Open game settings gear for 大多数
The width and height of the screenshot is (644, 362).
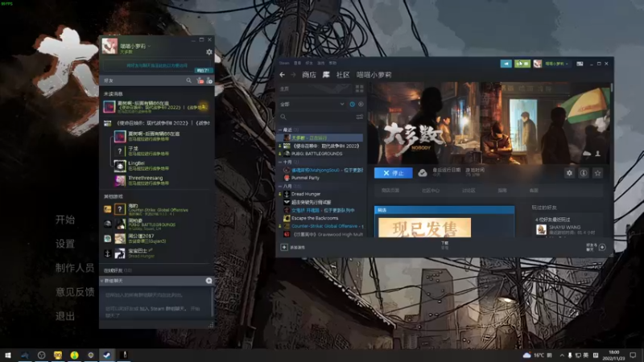pos(569,173)
